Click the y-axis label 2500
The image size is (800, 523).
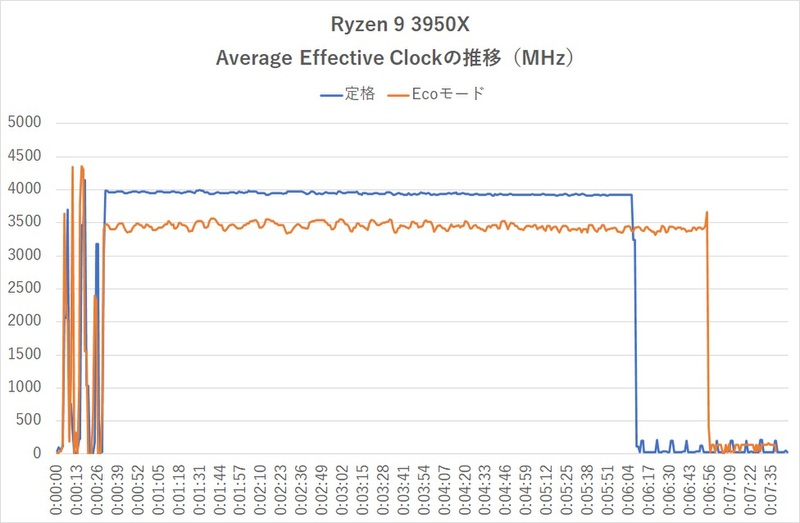(24, 287)
